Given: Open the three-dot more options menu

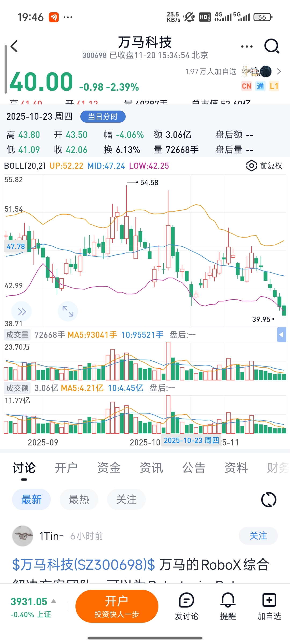Looking at the screenshot, I should (x=247, y=46).
